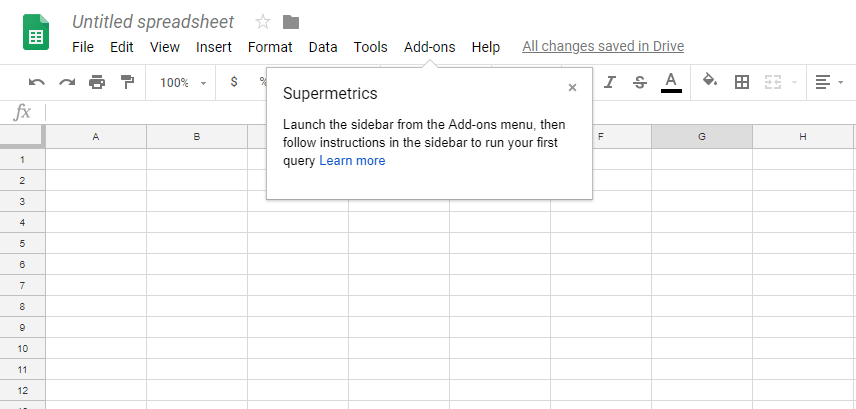Move spreadsheet using the folder icon

pos(291,22)
